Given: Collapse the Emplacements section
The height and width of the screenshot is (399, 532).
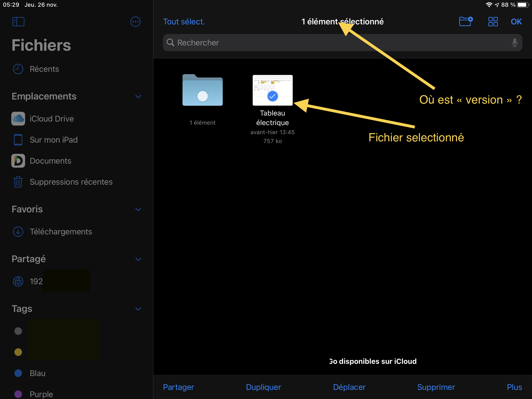Looking at the screenshot, I should (138, 96).
